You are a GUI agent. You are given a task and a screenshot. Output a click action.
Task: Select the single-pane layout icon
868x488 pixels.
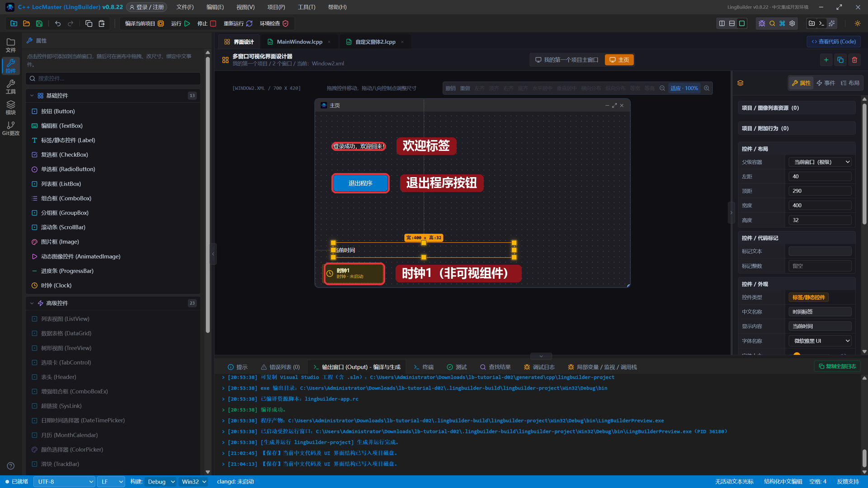click(x=742, y=23)
